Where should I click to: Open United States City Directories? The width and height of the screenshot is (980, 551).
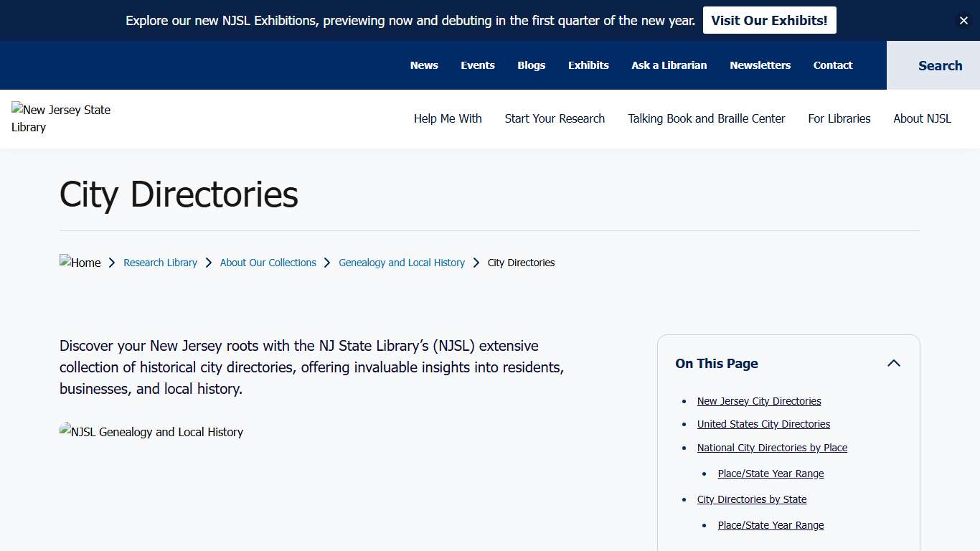tap(763, 424)
